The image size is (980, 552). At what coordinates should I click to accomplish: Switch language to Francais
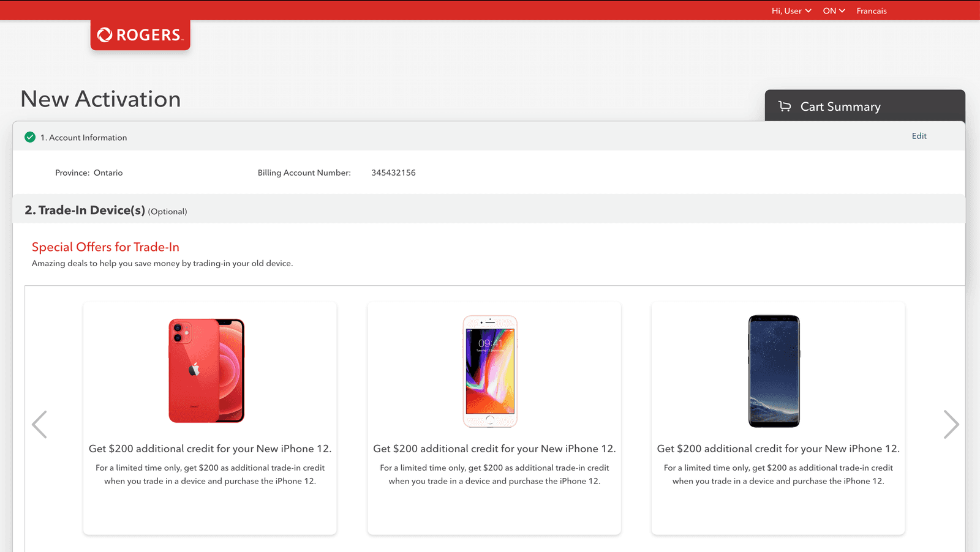pos(872,11)
